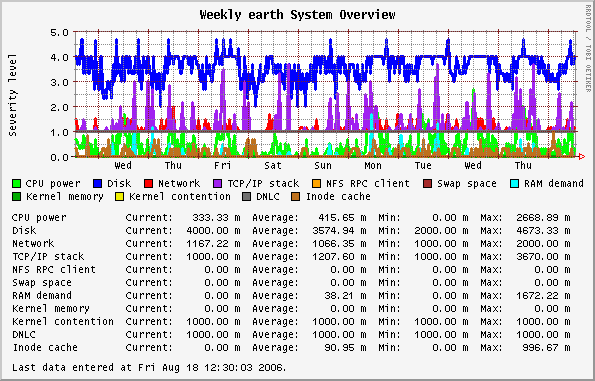The image size is (595, 381).
Task: Click CPU power current value 333.33 m
Action: (216, 217)
